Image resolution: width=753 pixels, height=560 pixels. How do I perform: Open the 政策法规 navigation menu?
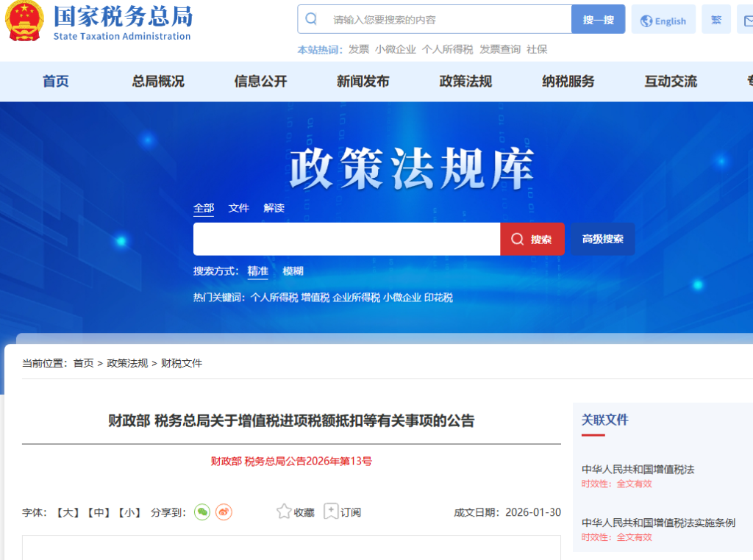(x=465, y=82)
